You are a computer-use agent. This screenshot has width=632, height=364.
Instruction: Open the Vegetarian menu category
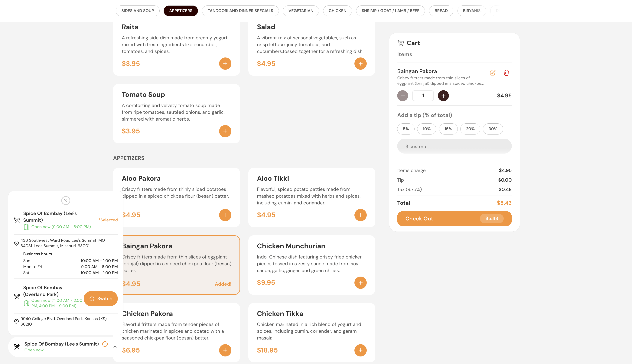(301, 11)
